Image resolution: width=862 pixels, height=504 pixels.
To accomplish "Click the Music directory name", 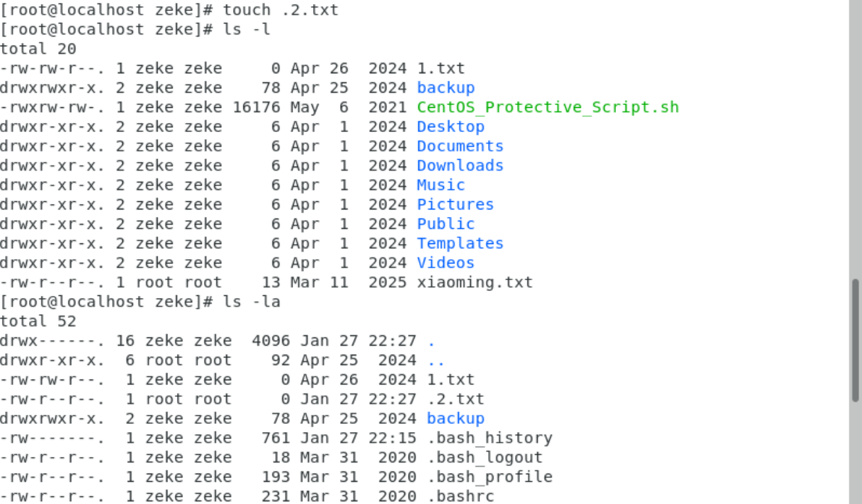I will [x=440, y=185].
